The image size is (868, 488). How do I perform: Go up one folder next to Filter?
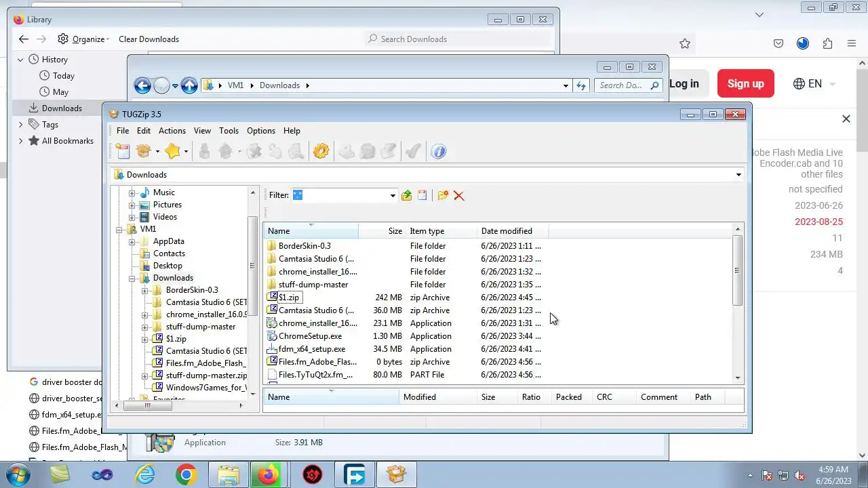pyautogui.click(x=406, y=195)
